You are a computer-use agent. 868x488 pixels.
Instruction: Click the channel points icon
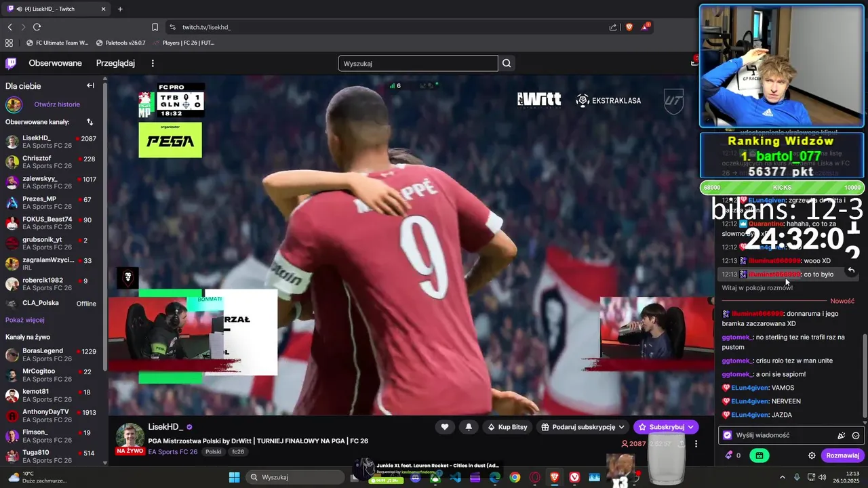(732, 455)
